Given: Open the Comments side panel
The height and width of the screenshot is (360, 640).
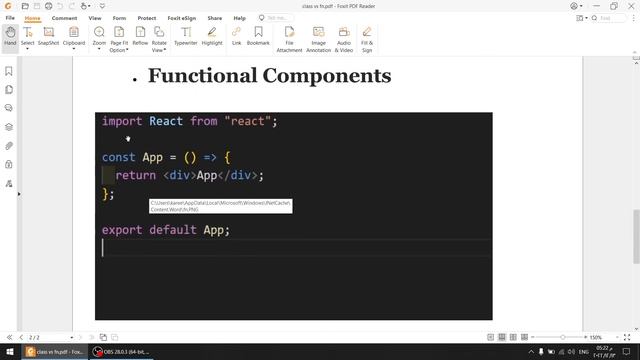Looking at the screenshot, I should 9,108.
